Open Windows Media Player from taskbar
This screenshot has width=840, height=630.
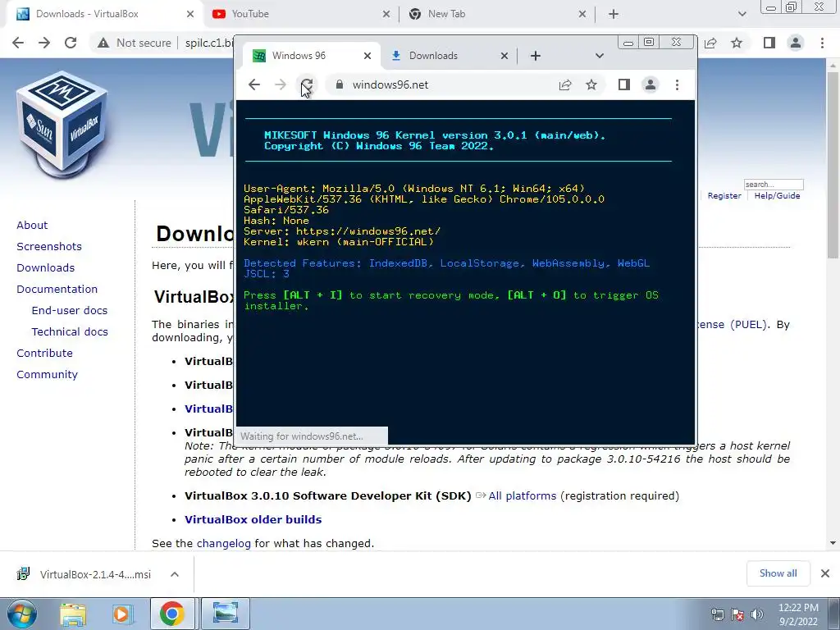tap(122, 614)
